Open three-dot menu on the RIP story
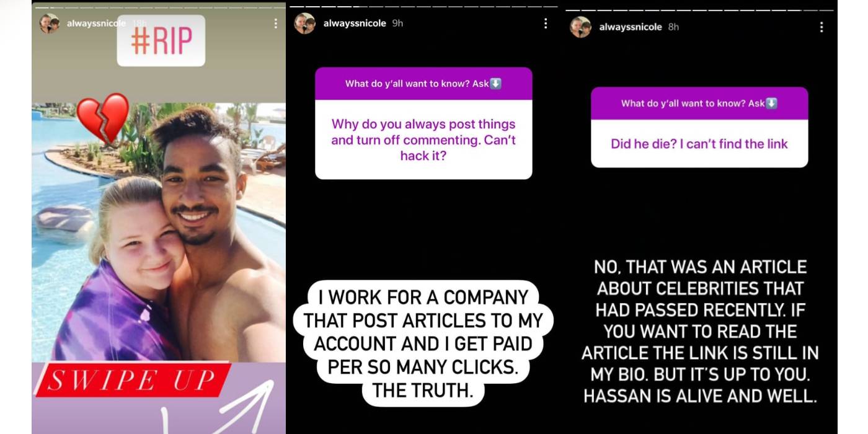Viewport: 868px width, 434px height. pyautogui.click(x=275, y=24)
